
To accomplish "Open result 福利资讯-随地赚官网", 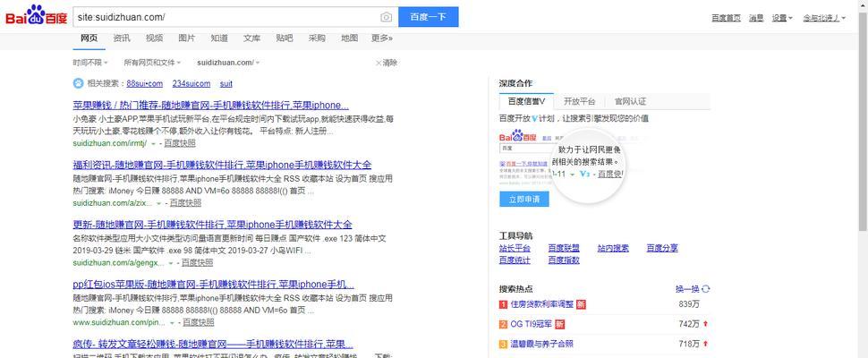I will [x=222, y=165].
